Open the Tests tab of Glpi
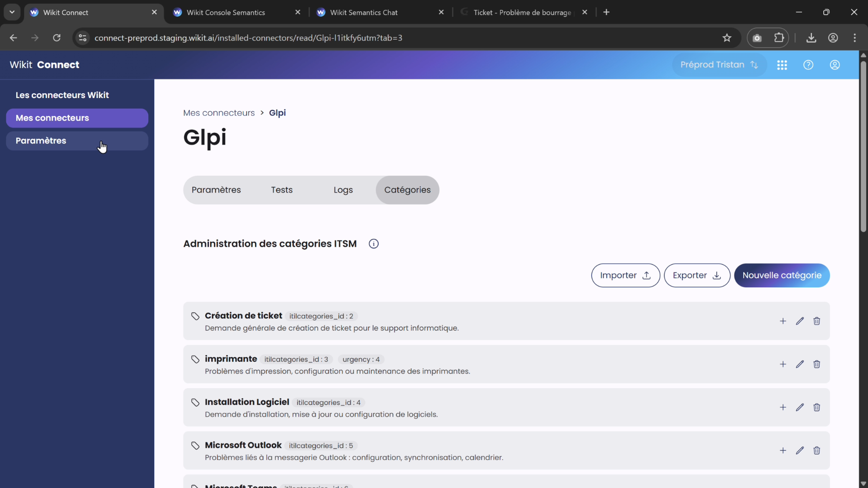868x488 pixels. (x=282, y=190)
